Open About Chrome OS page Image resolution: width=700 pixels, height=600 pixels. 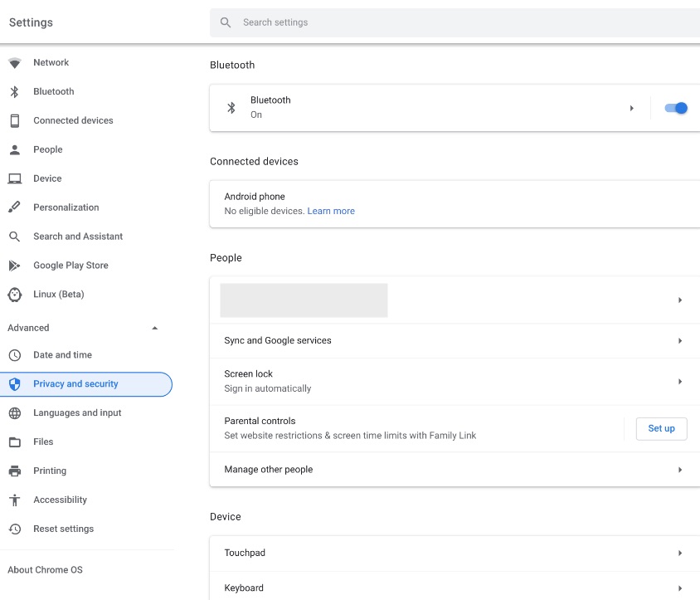click(45, 570)
